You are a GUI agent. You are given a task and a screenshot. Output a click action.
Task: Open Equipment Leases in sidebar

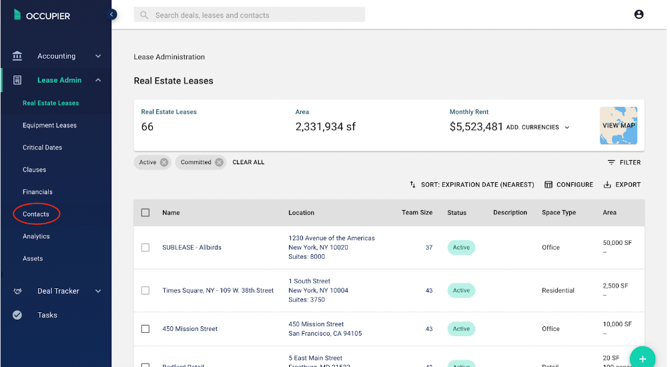tap(50, 125)
